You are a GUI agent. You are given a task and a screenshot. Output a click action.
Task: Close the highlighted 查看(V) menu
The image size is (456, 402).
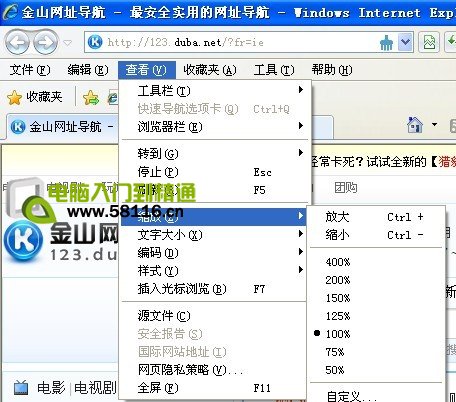pos(147,70)
